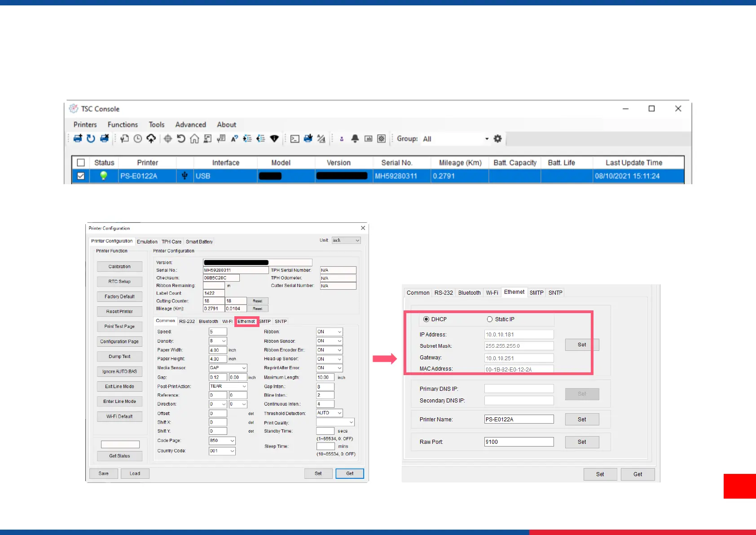The image size is (756, 535).
Task: Click the Add Printer toolbar icon
Action: click(x=78, y=138)
